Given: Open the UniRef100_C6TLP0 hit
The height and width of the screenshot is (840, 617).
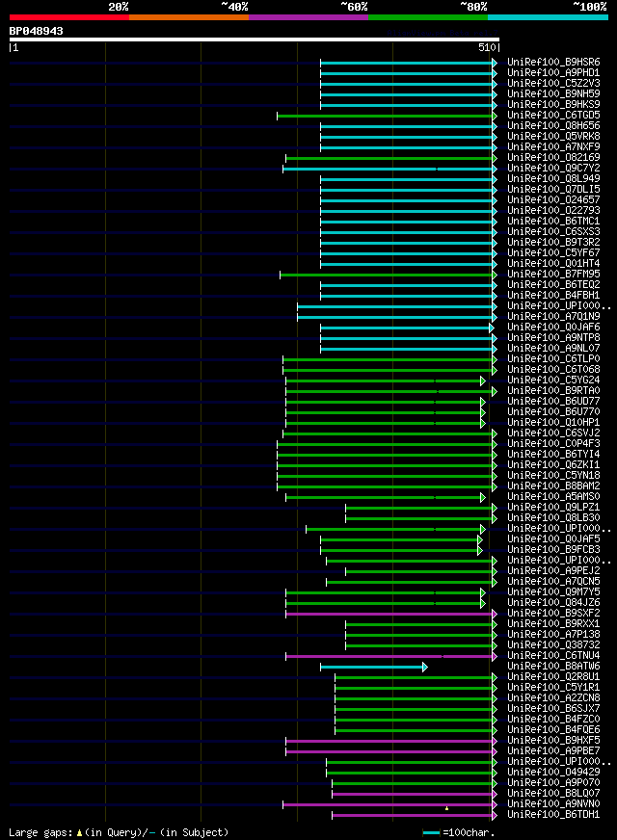Looking at the screenshot, I should click(x=553, y=359).
